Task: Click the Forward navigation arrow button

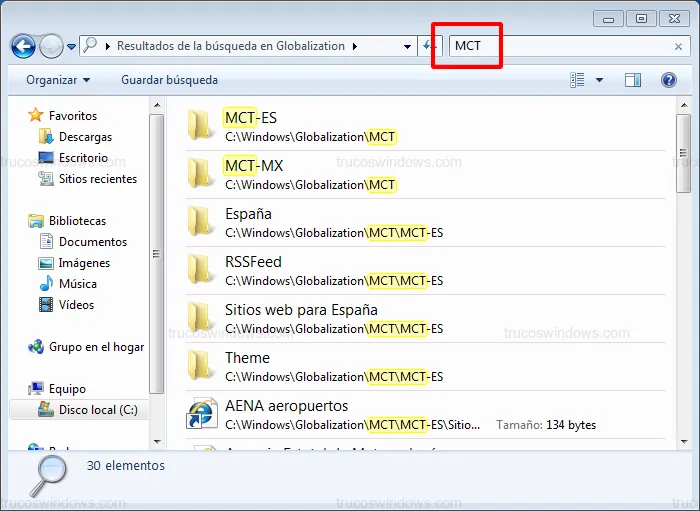Action: (x=51, y=46)
